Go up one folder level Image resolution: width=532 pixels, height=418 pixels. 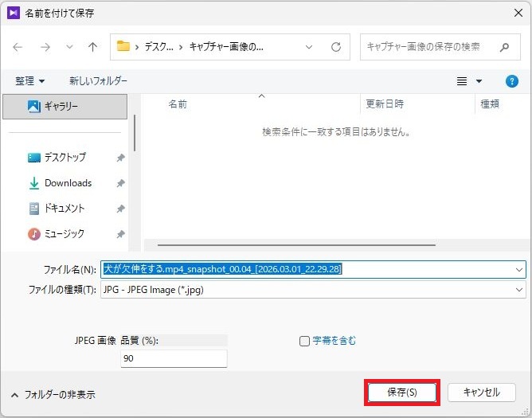click(x=92, y=47)
